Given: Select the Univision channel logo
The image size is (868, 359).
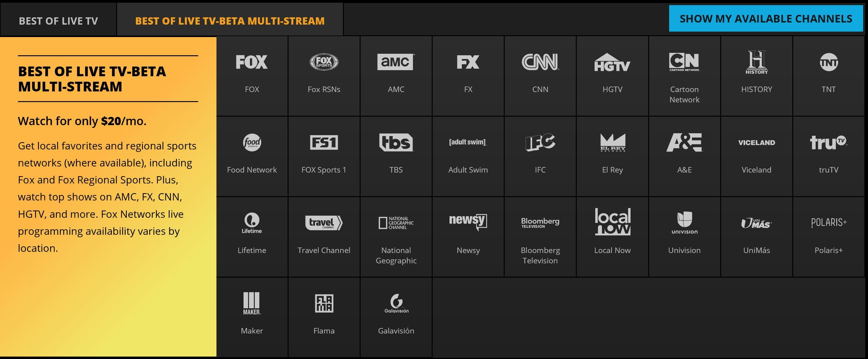Looking at the screenshot, I should pos(684,223).
